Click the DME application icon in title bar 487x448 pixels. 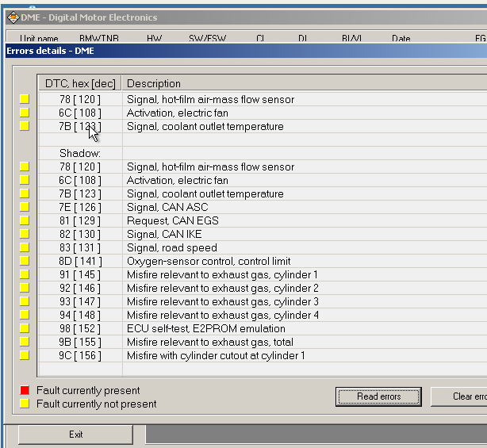point(13,17)
